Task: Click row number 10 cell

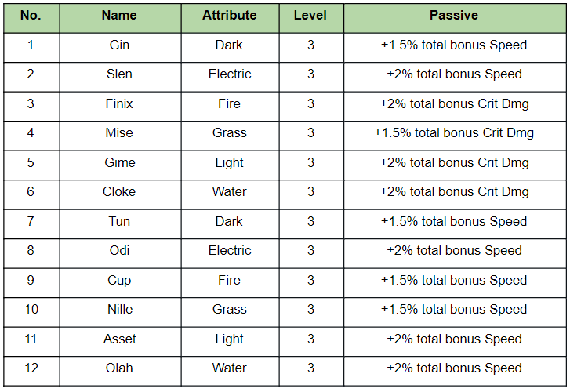Action: pyautogui.click(x=31, y=310)
